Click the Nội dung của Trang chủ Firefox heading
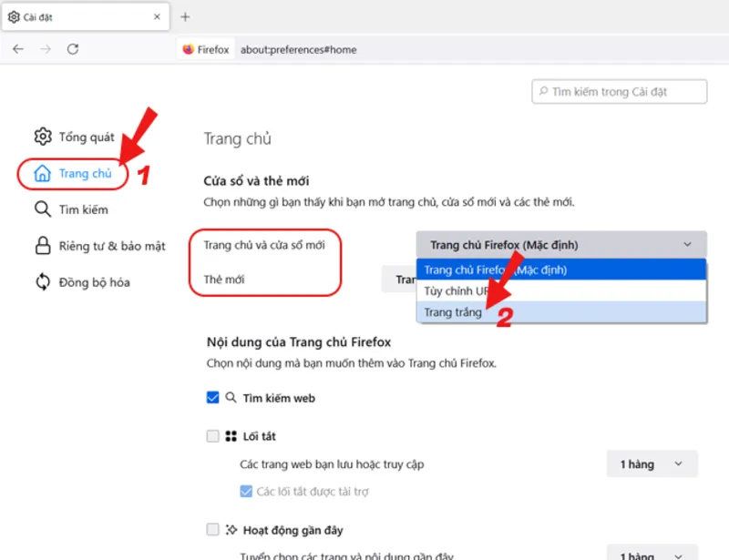 [x=299, y=342]
